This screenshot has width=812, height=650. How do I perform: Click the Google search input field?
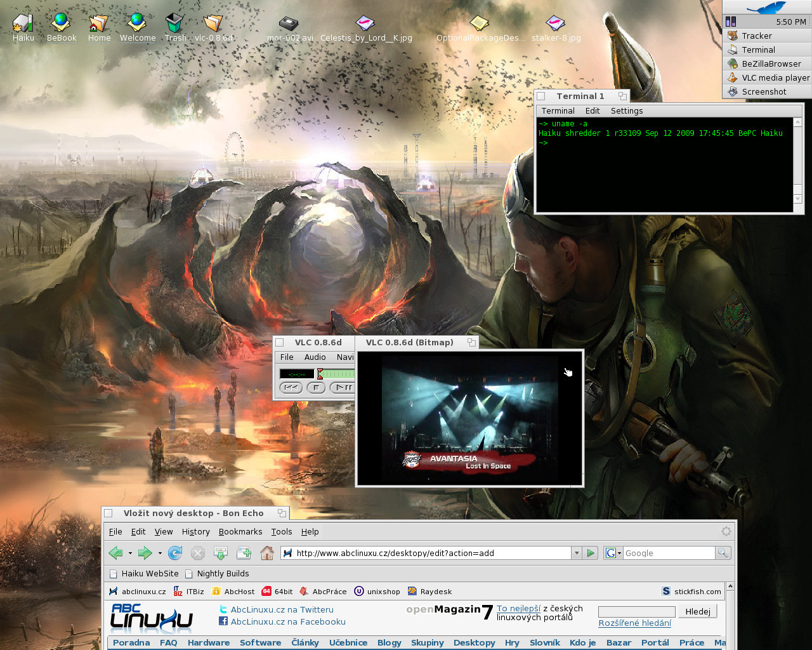(669, 553)
